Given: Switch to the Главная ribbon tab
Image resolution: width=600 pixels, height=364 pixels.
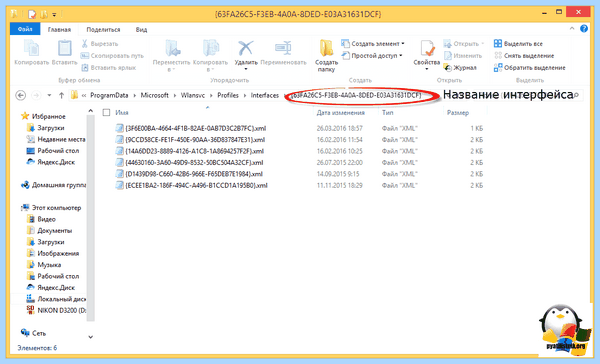Looking at the screenshot, I should click(x=59, y=29).
